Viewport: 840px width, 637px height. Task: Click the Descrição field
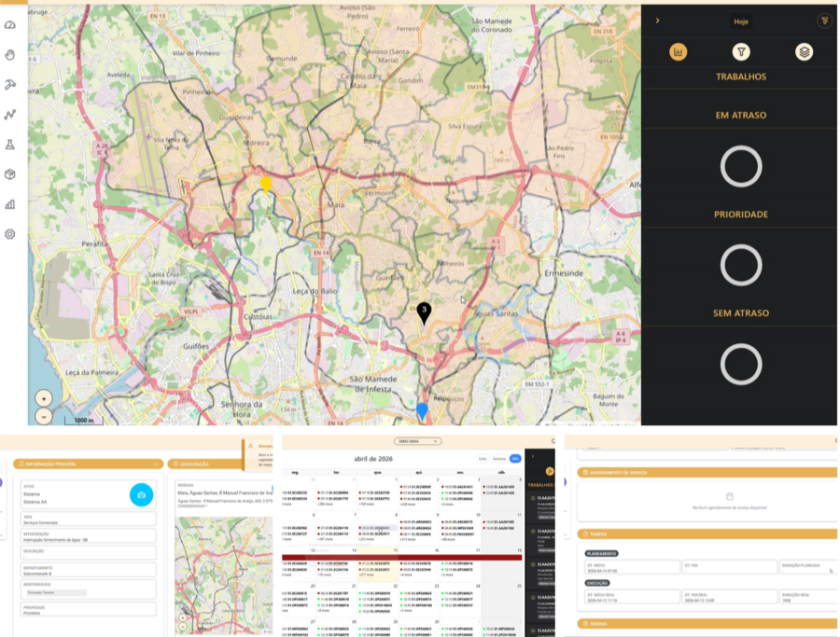coord(89,553)
